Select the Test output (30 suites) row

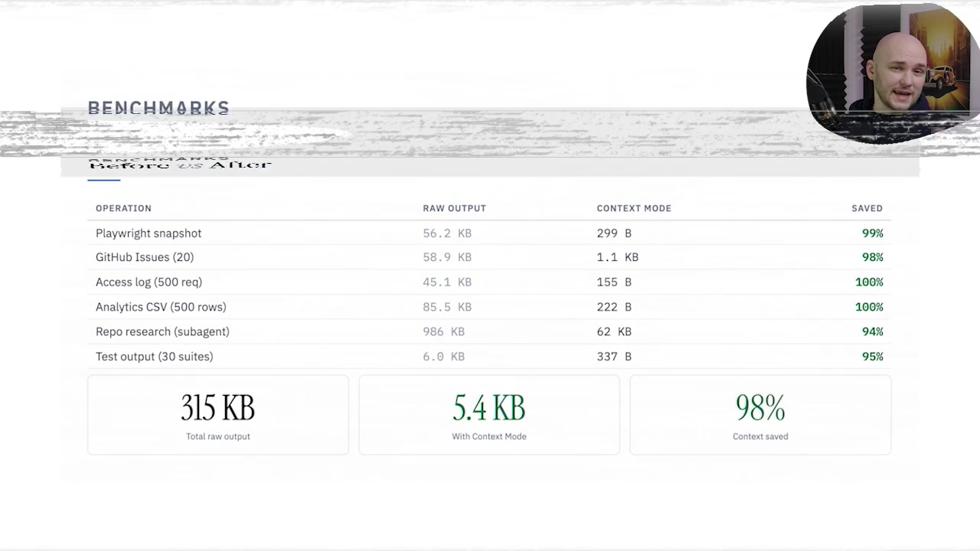(x=154, y=356)
